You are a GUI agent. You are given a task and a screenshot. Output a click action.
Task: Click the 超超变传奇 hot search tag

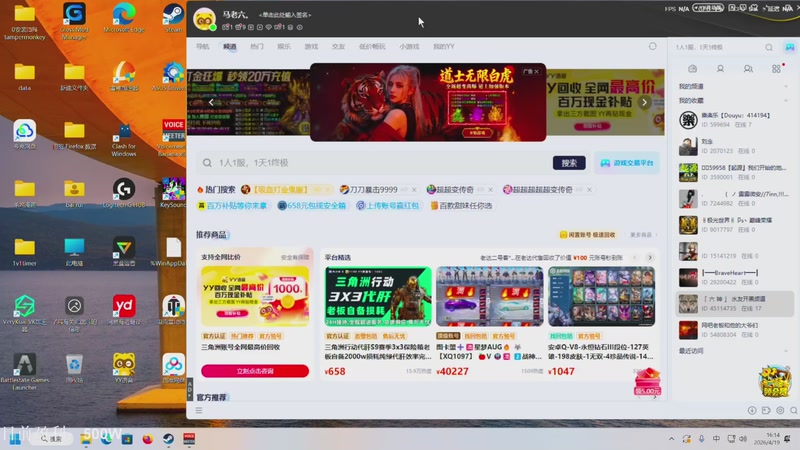coord(455,190)
